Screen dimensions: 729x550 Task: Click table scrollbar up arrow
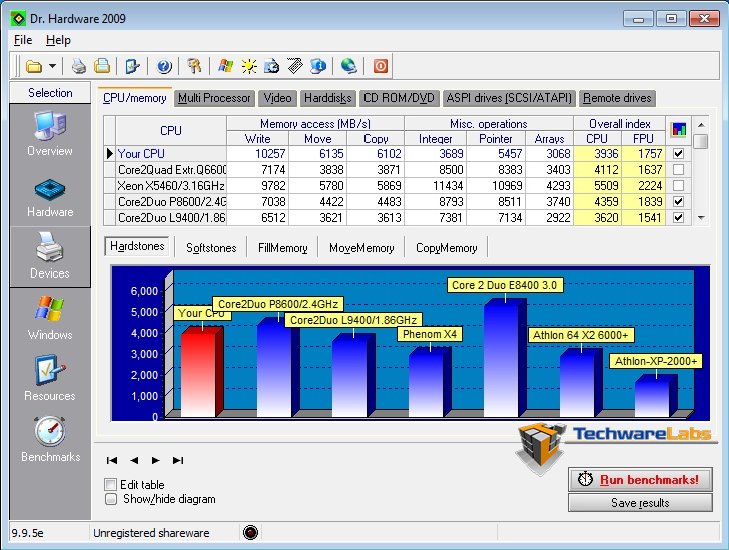click(x=701, y=125)
